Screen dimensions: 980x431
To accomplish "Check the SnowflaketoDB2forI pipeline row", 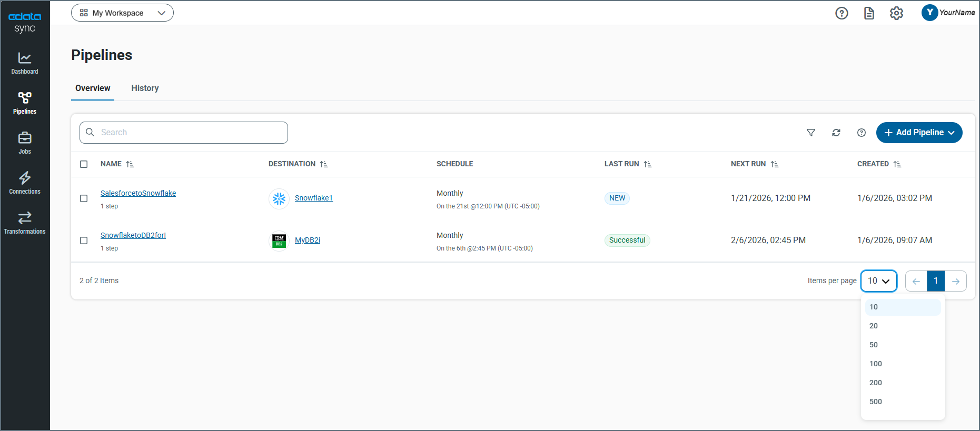I will coord(84,240).
